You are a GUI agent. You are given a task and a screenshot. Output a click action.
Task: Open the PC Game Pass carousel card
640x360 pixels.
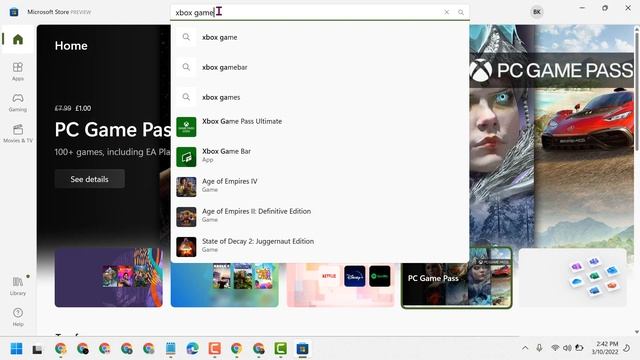(456, 278)
